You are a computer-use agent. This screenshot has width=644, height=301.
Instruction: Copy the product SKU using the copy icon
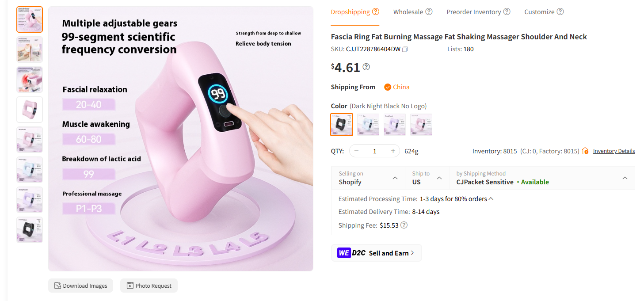(405, 49)
